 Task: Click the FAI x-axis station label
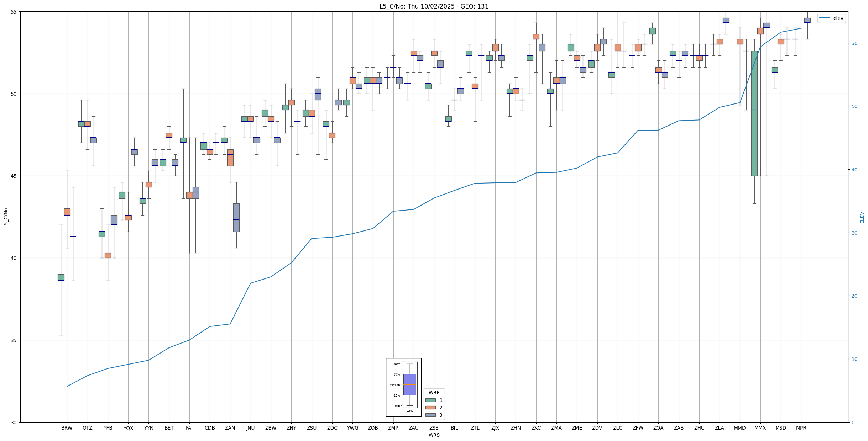tap(189, 428)
